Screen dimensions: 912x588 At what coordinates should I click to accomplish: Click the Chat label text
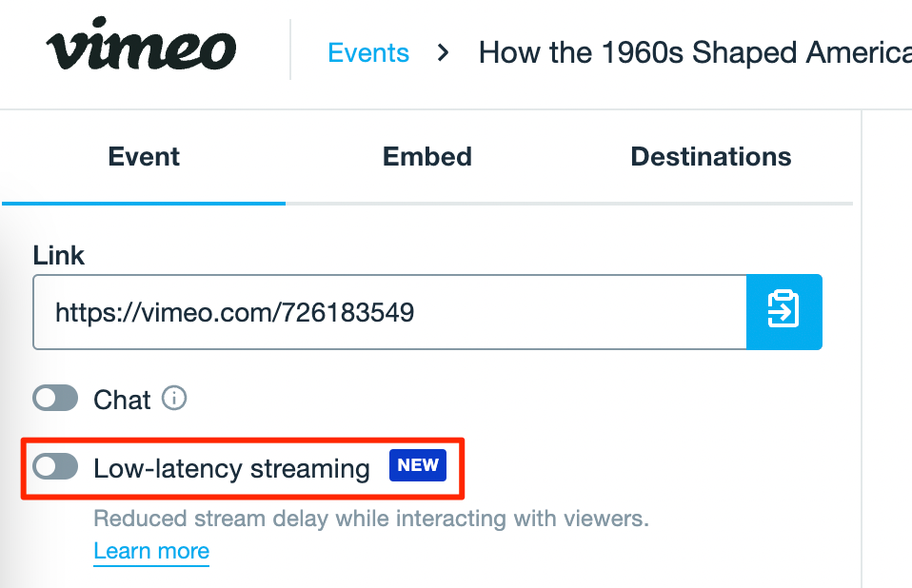click(x=122, y=400)
